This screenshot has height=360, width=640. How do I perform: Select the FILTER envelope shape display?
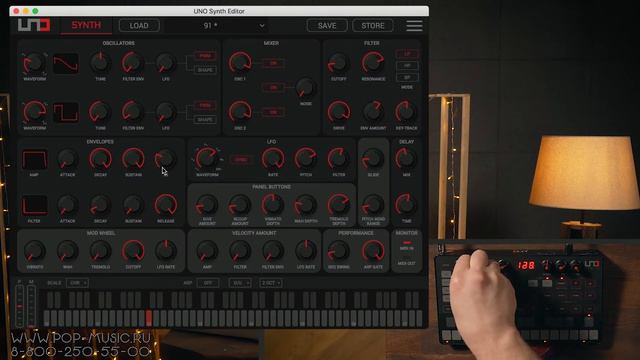coord(34,205)
